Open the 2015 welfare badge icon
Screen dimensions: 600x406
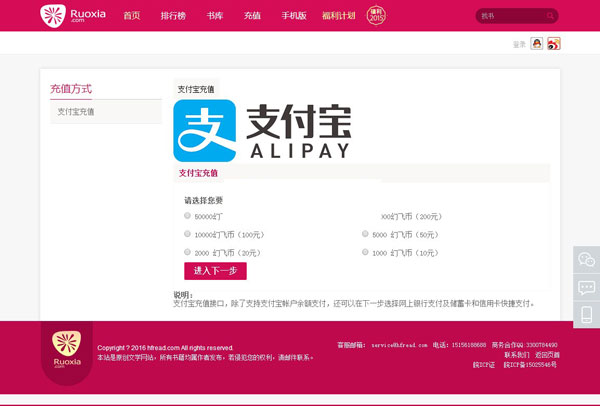[x=376, y=16]
